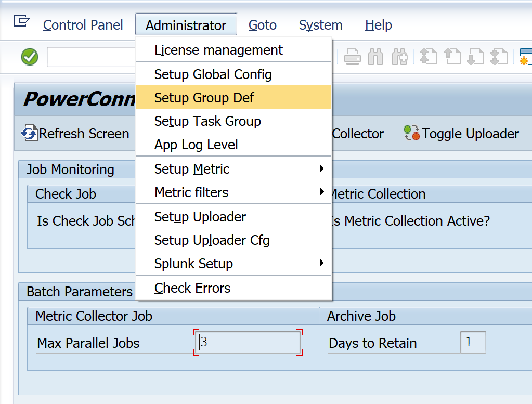Click the Max Parallel Jobs input field
The width and height of the screenshot is (532, 404).
[x=248, y=343]
